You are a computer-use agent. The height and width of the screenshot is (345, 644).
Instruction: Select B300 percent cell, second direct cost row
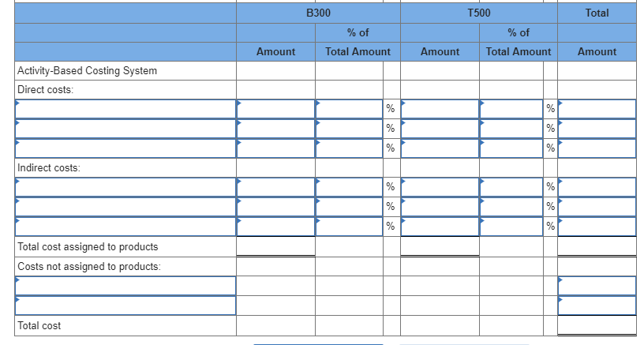(349, 129)
